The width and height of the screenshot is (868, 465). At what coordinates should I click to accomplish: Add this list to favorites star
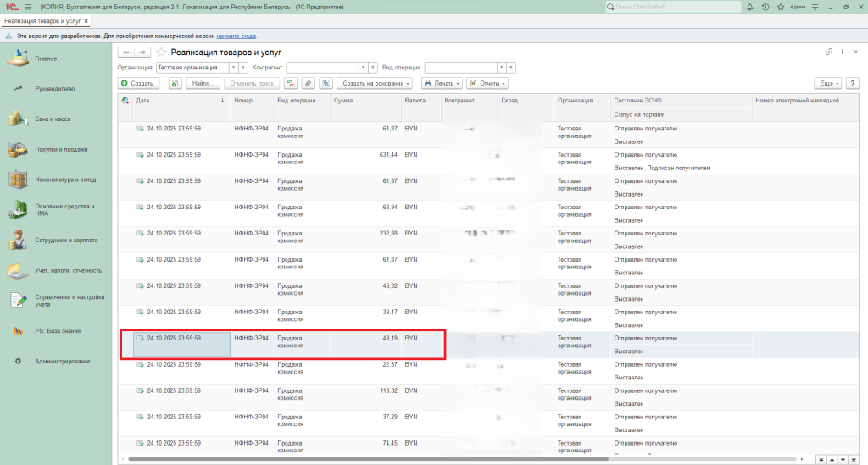pyautogui.click(x=161, y=53)
